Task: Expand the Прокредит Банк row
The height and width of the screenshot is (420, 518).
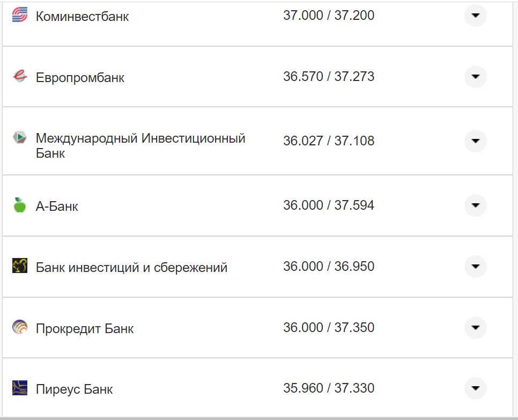Action: (x=475, y=327)
